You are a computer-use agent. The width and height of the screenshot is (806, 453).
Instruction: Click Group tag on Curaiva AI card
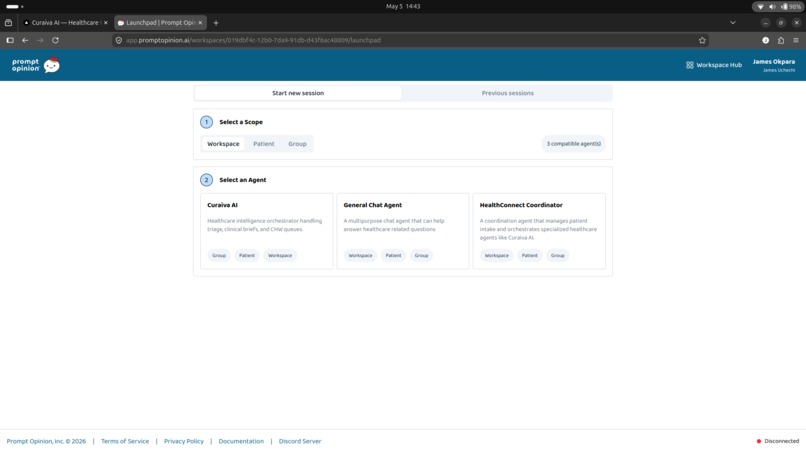[219, 256]
